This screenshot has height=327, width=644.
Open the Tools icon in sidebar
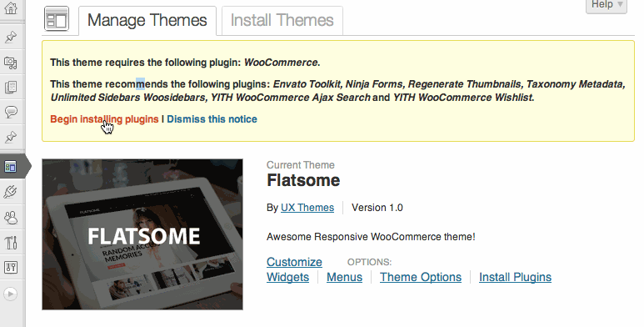11,242
